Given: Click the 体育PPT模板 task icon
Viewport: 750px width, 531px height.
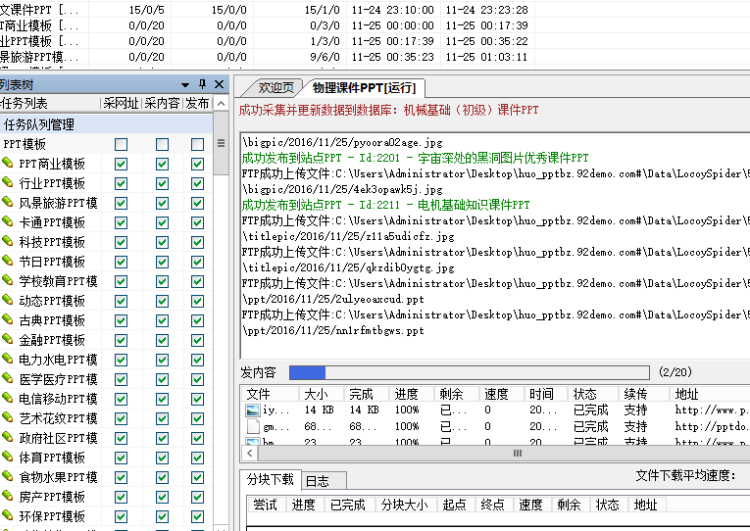Looking at the screenshot, I should (x=8, y=458).
